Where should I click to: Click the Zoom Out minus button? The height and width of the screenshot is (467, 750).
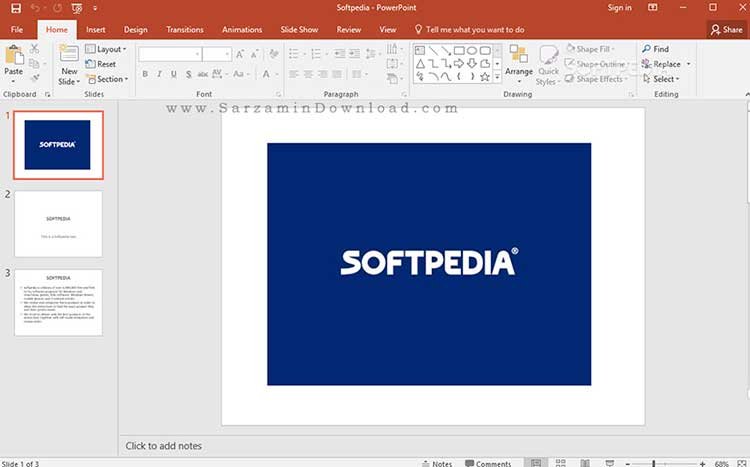click(628, 463)
